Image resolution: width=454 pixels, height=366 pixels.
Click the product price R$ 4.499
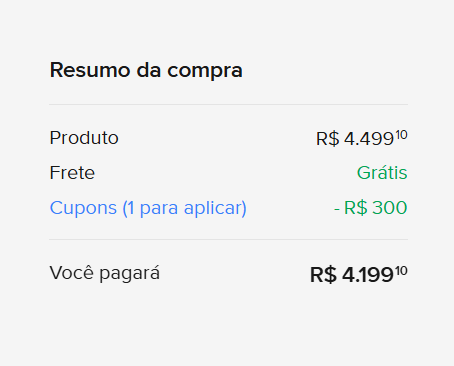tap(362, 138)
